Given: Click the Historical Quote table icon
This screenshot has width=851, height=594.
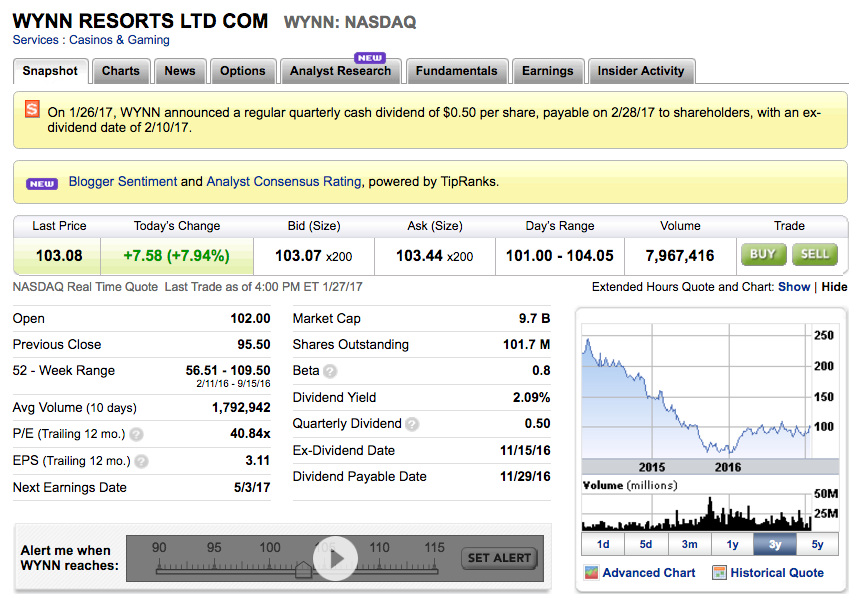Looking at the screenshot, I should click(x=718, y=573).
